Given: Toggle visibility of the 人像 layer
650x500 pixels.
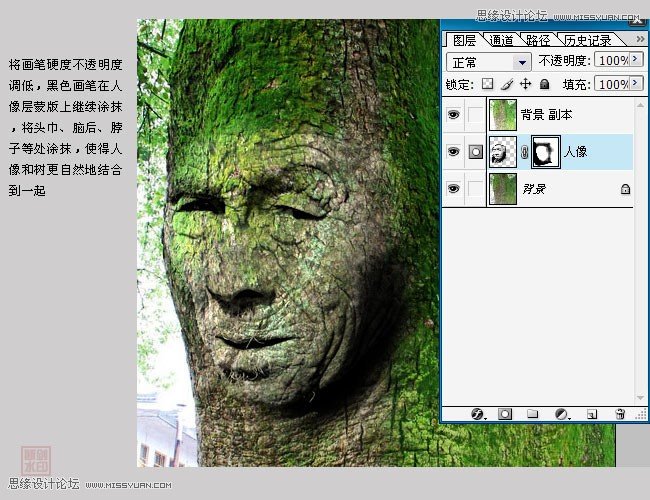Looking at the screenshot, I should 453,152.
